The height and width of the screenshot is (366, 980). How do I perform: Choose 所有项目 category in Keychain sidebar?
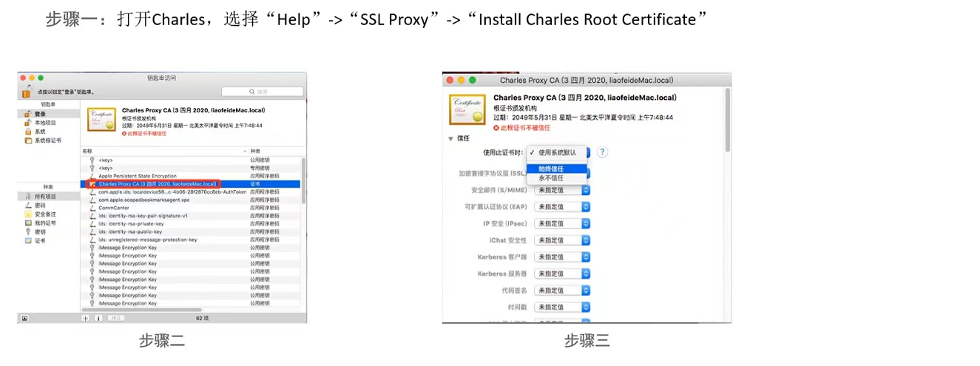[x=49, y=197]
